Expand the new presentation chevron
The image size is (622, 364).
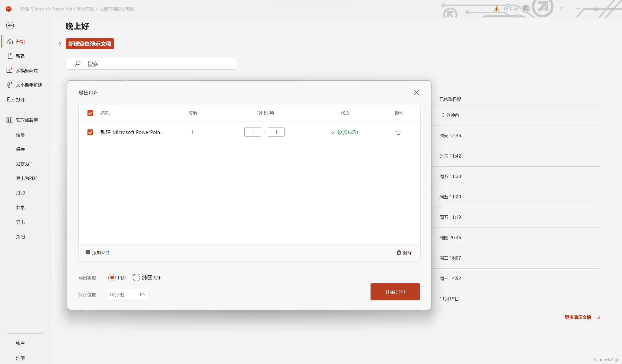pos(60,44)
